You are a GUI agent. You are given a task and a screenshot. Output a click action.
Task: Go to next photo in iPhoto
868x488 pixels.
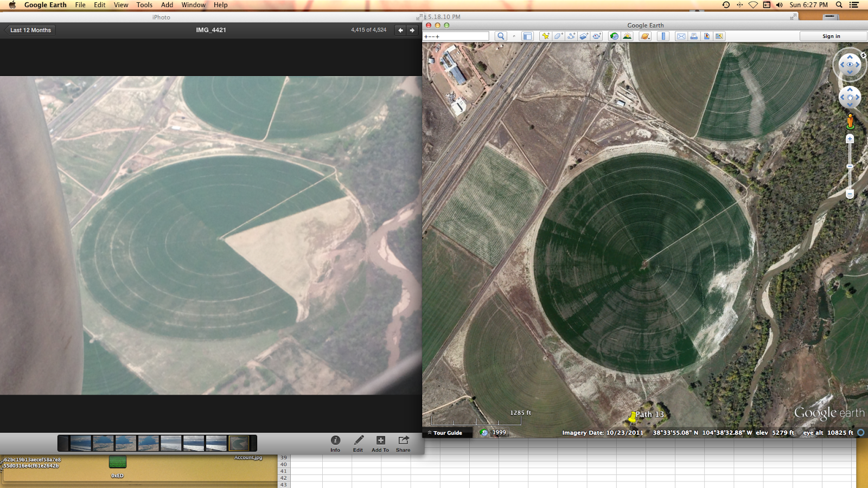(x=412, y=30)
